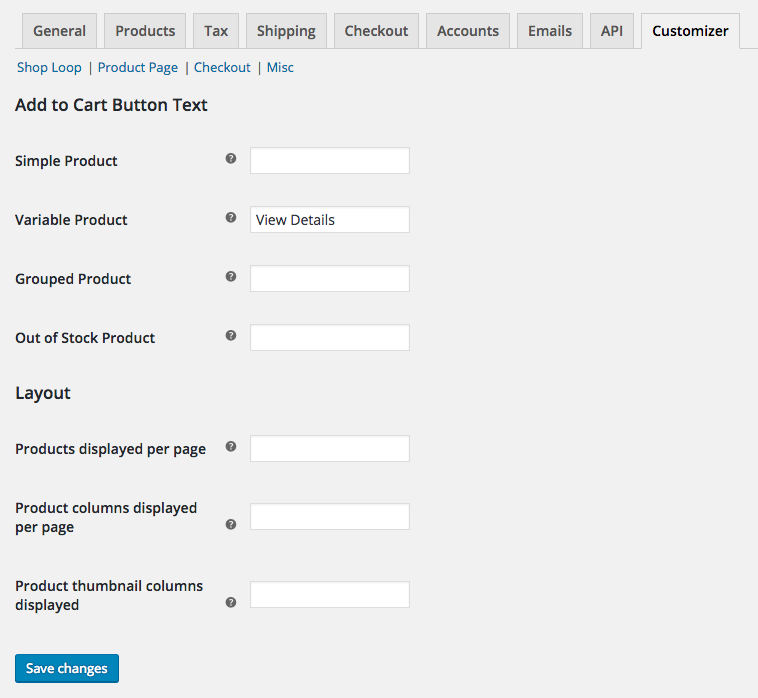
Task: Focus the Products displayed per page field
Action: pyautogui.click(x=330, y=449)
